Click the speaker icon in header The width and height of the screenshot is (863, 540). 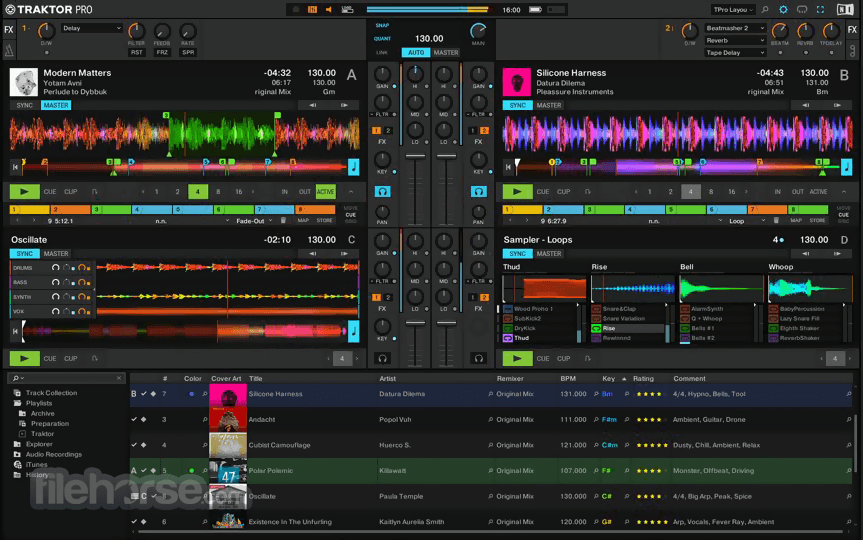329,9
